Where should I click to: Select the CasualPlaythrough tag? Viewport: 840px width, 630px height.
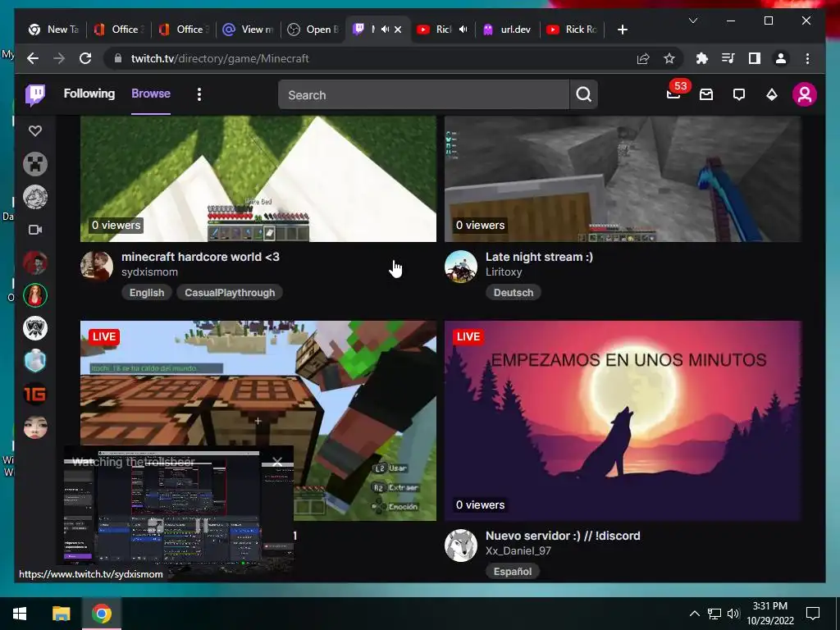(230, 293)
